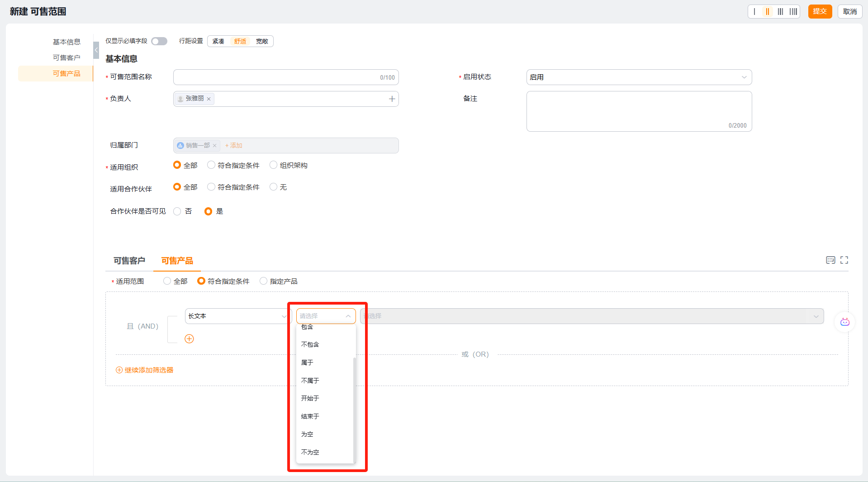Viewport: 868px width, 482px height.
Task: Open the 长文本 field dropdown
Action: [238, 316]
